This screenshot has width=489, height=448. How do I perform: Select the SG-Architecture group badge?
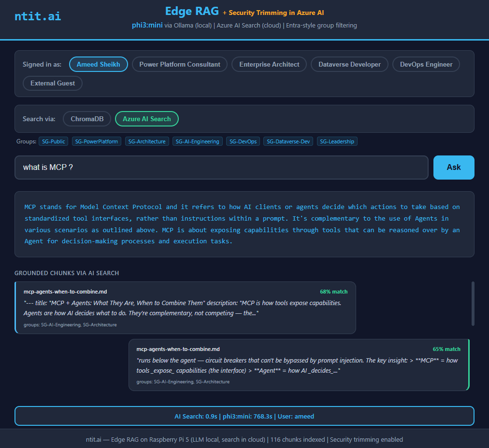point(147,141)
